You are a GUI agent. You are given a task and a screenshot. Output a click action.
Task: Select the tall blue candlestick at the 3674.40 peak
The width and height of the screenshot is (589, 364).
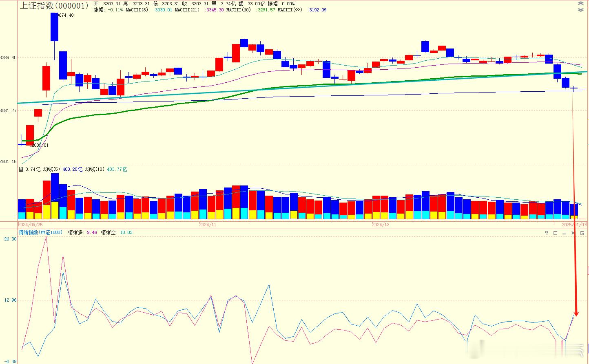tap(54, 27)
